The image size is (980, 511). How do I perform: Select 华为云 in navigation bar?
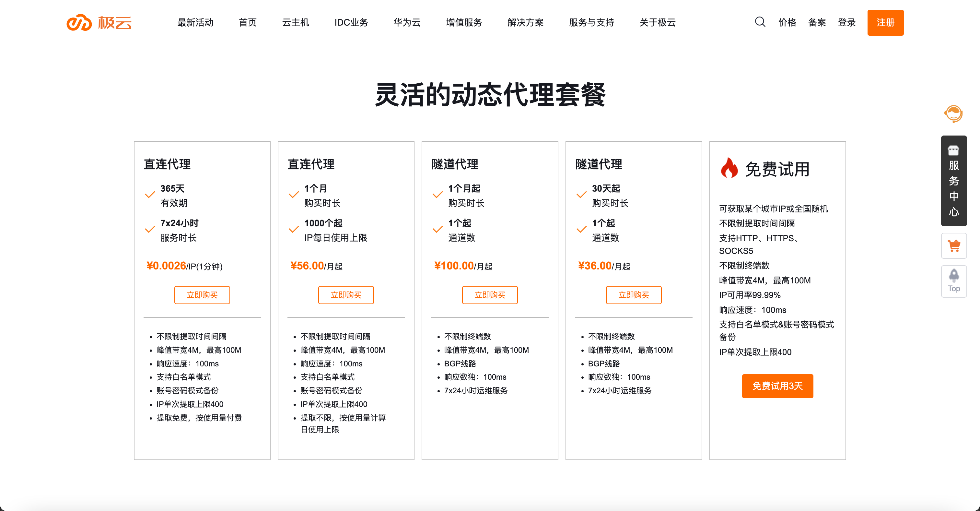pyautogui.click(x=407, y=22)
